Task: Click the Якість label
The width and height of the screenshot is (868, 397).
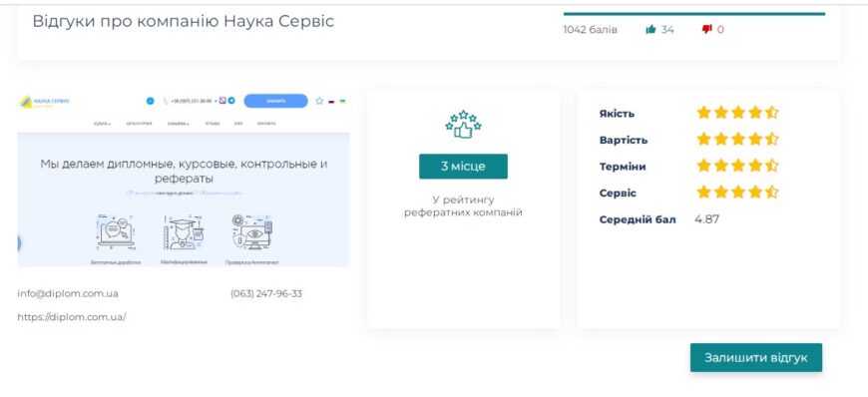Action: click(x=617, y=114)
